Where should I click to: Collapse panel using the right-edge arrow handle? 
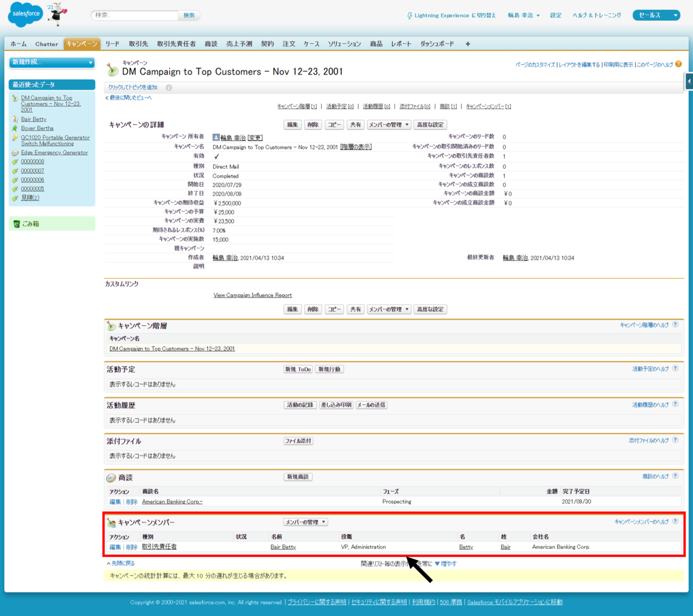(x=689, y=81)
